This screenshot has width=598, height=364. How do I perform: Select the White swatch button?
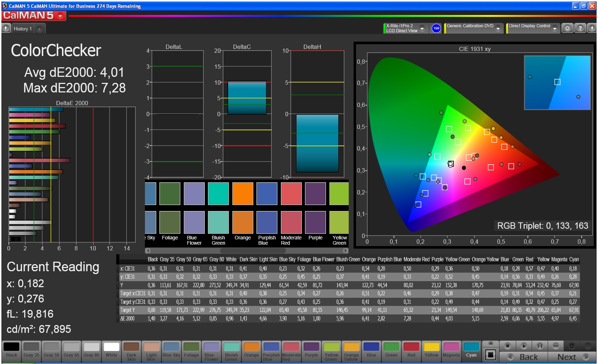111,351
